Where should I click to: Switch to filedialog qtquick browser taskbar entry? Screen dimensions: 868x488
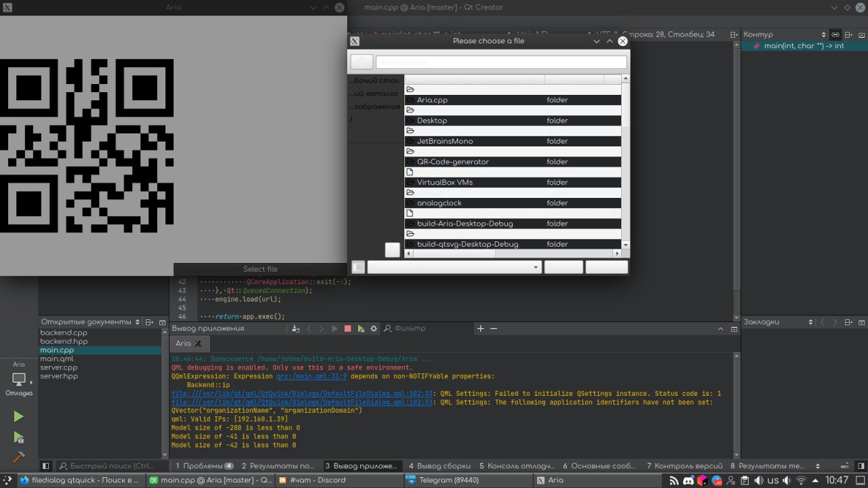81,480
